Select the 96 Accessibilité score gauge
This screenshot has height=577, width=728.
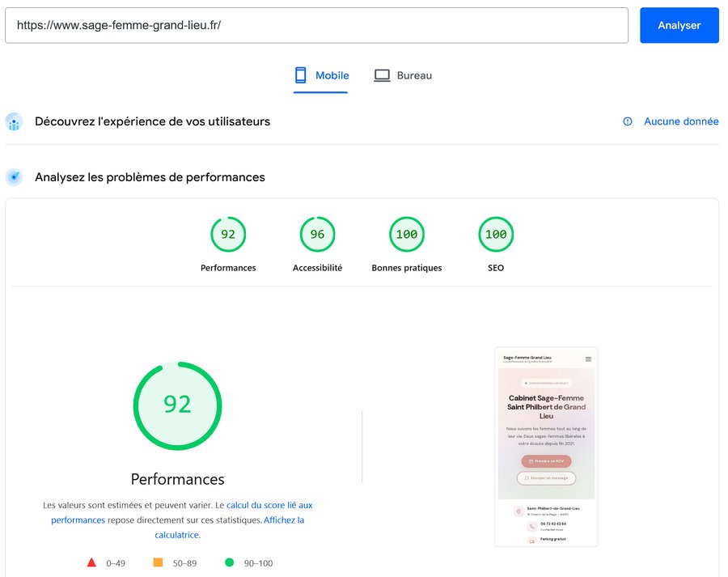tap(317, 234)
